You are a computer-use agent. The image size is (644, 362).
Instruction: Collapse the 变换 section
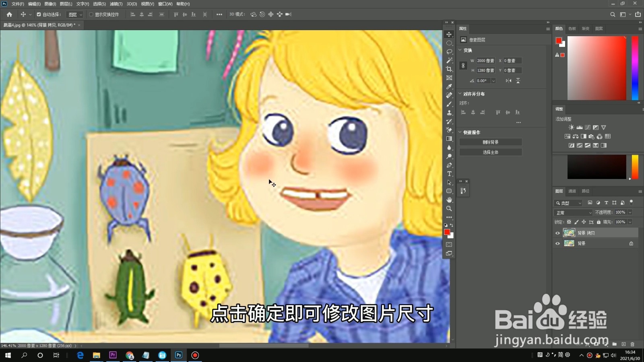coord(460,50)
